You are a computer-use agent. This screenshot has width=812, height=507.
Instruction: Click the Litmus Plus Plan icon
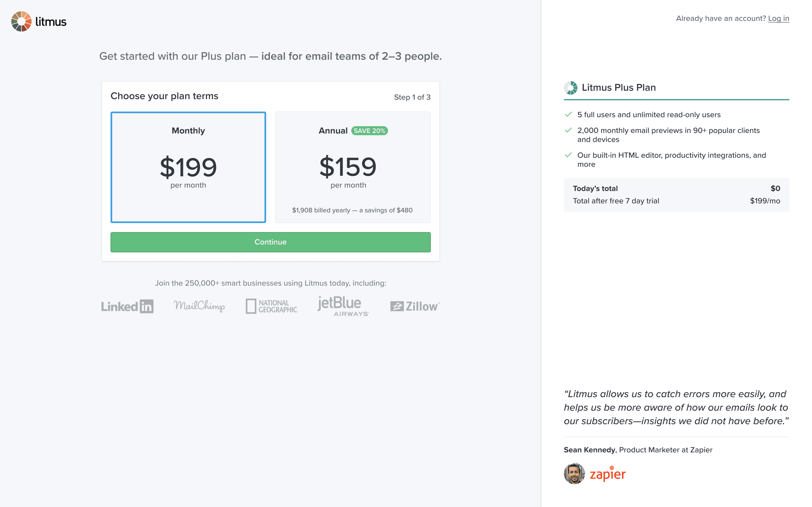(570, 88)
